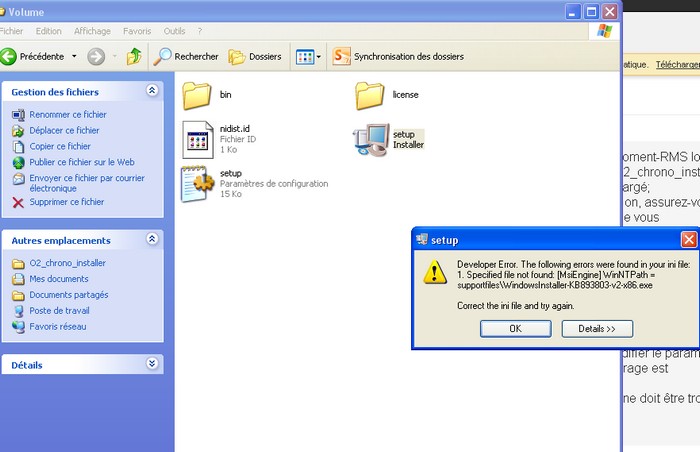Select the setup configuration settings file
The image size is (700, 452).
[197, 184]
